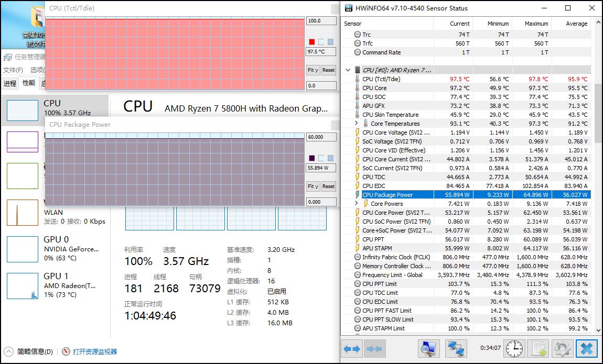Collapse Task Manager via 简略信息(D) chevron

pos(8,351)
